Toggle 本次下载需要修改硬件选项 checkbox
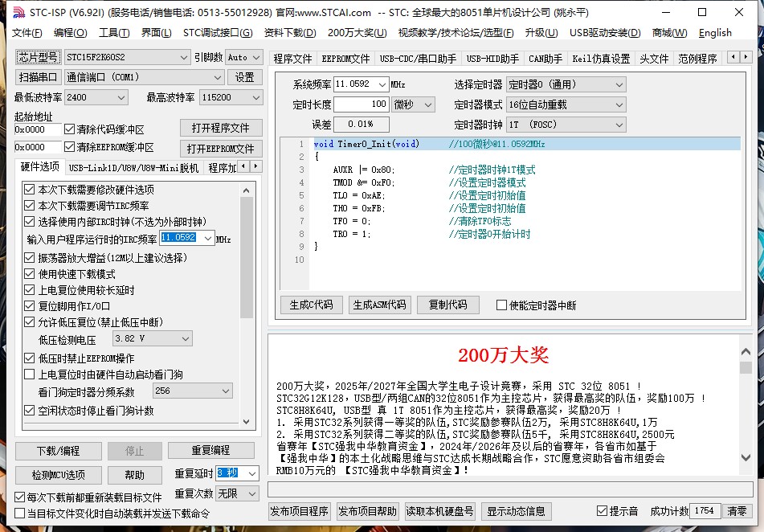The image size is (764, 532). 30,189
